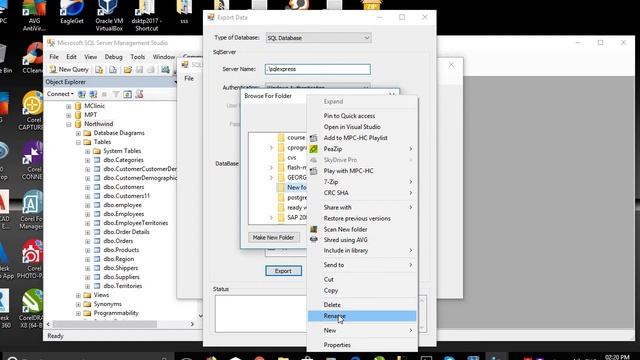Click the Shred using AVG icon
The width and height of the screenshot is (640, 360).
[313, 240]
